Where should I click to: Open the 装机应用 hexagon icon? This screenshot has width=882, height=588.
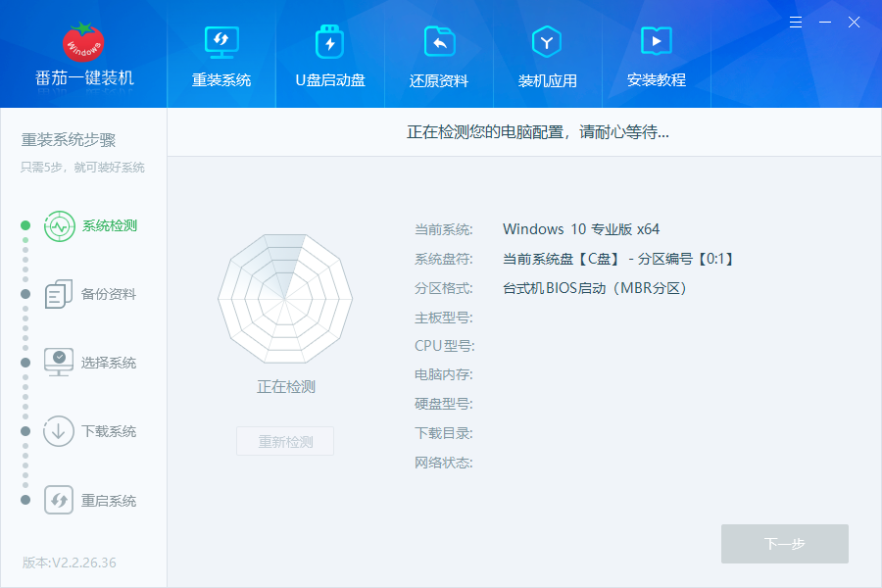[547, 41]
